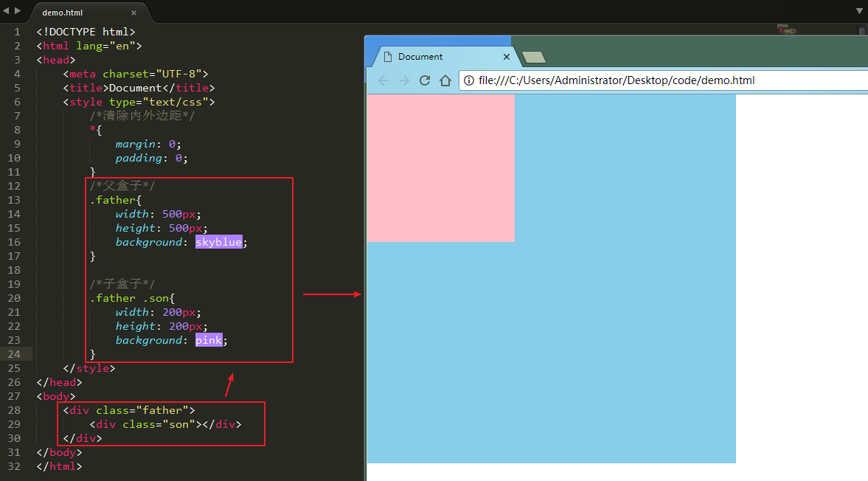868x481 pixels.
Task: Click the style type="text/css" tag
Action: coord(139,102)
